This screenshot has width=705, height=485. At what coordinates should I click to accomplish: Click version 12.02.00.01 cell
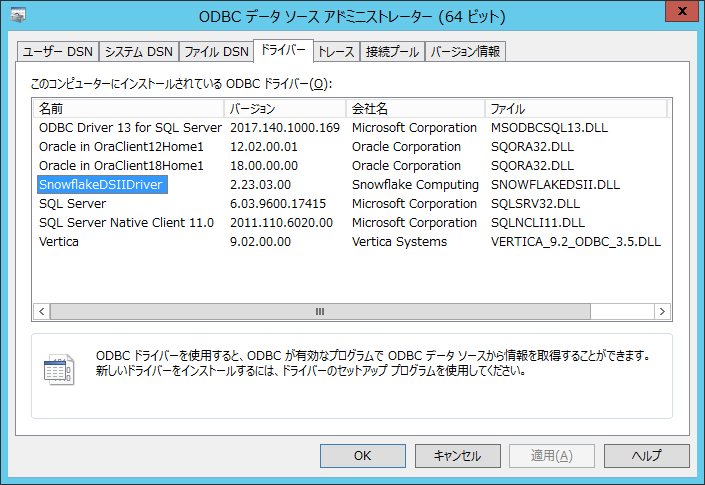(264, 147)
